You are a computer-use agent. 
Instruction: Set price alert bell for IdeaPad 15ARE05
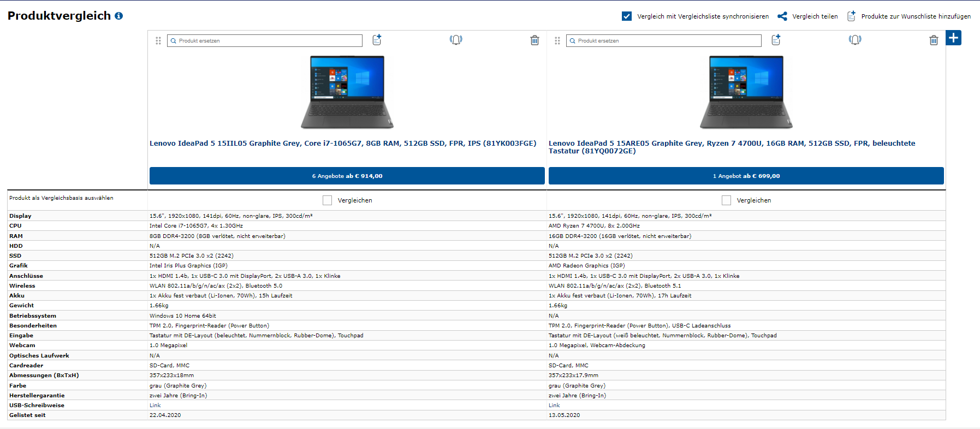[855, 40]
